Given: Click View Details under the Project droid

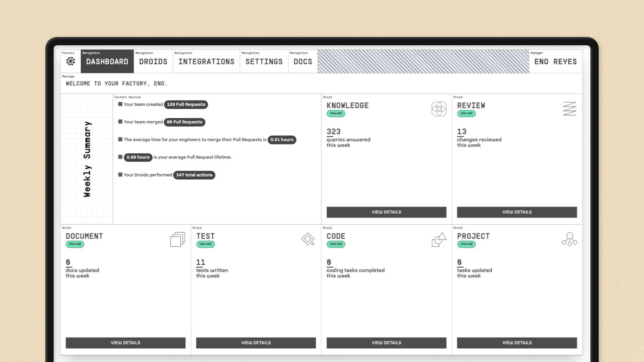Looking at the screenshot, I should pos(517,343).
